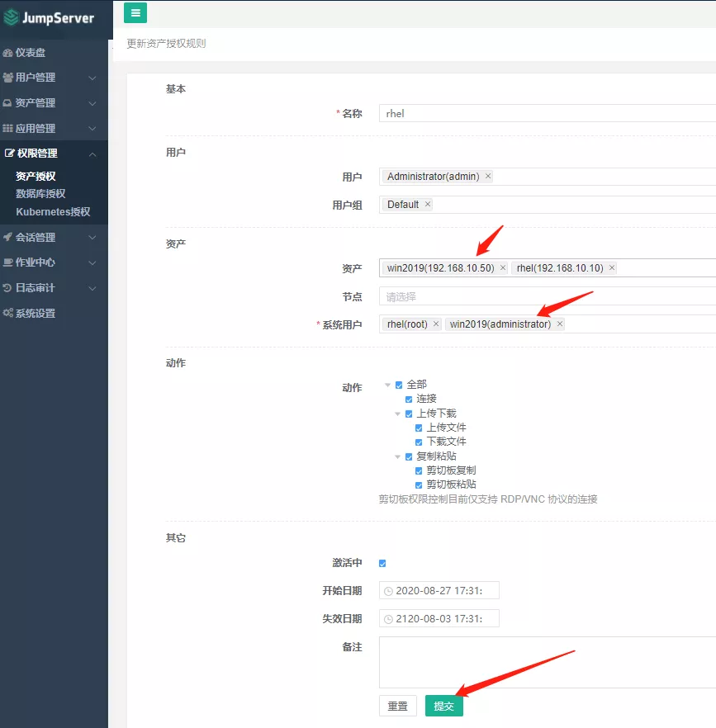Remove rhel(192.168.10.10) asset tag
This screenshot has width=716, height=728.
pyautogui.click(x=612, y=268)
